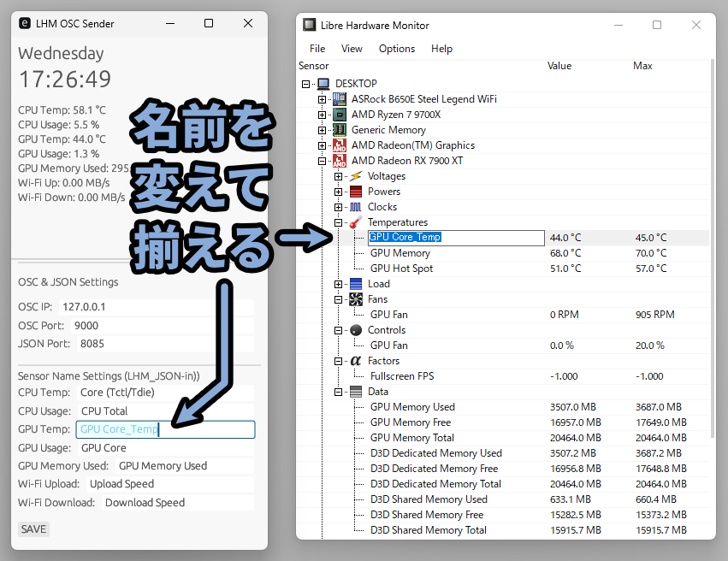This screenshot has height=561, width=728.
Task: Click the Clocks waveform icon
Action: click(356, 207)
